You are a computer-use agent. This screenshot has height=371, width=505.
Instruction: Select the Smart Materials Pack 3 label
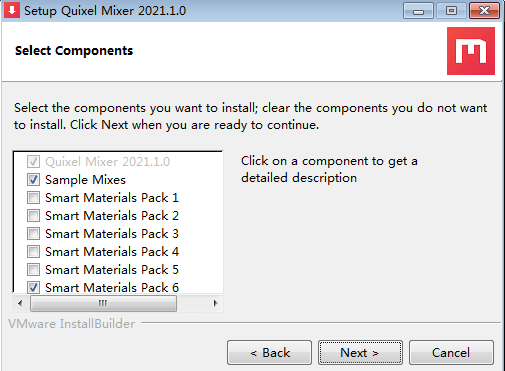click(x=112, y=234)
